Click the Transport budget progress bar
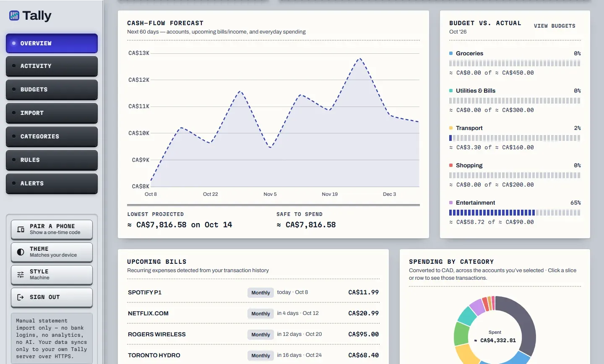The image size is (604, 364). tap(515, 138)
